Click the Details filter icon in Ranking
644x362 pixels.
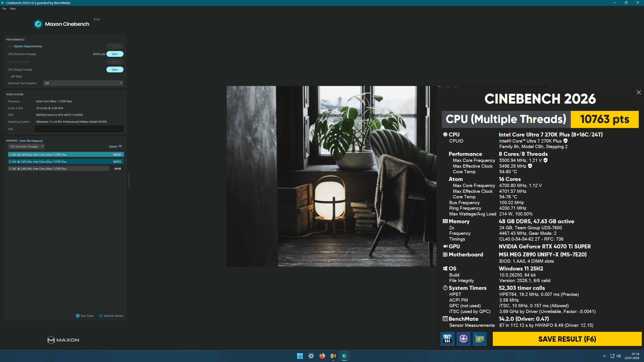click(120, 147)
